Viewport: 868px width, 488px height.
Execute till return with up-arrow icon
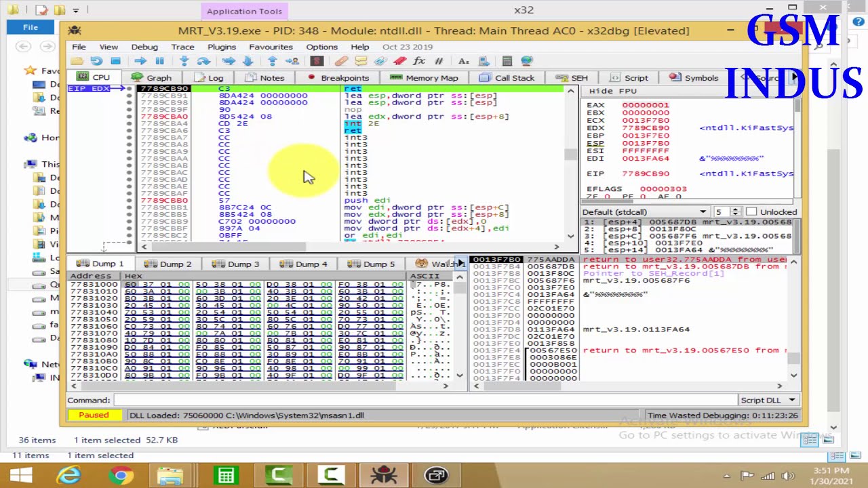(x=272, y=61)
